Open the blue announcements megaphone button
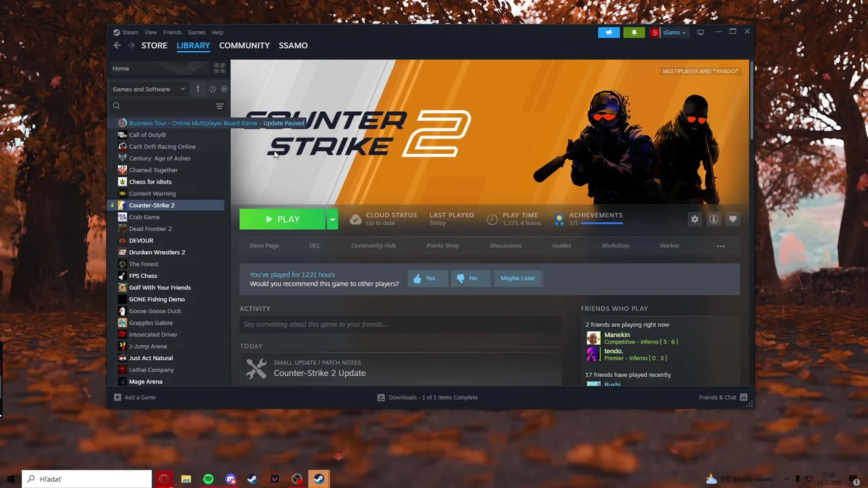Image resolution: width=868 pixels, height=488 pixels. pyautogui.click(x=609, y=32)
